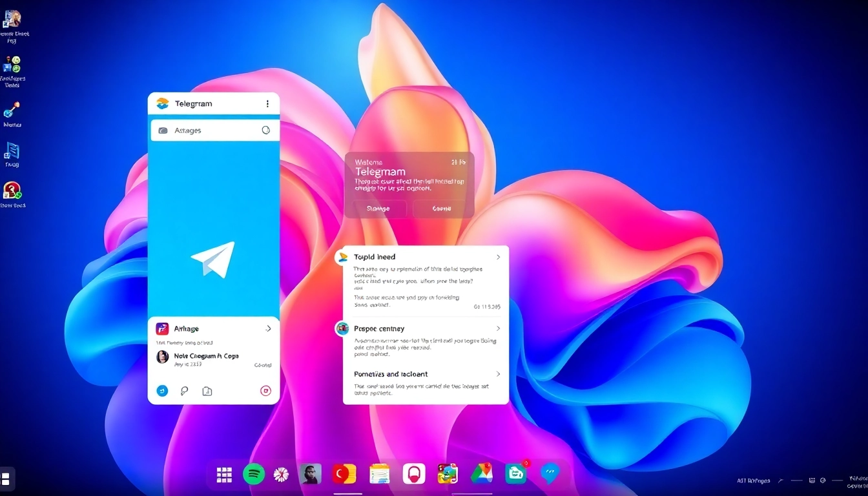
Task: Open the Google Drive-style triangle icon in the dock
Action: click(482, 473)
